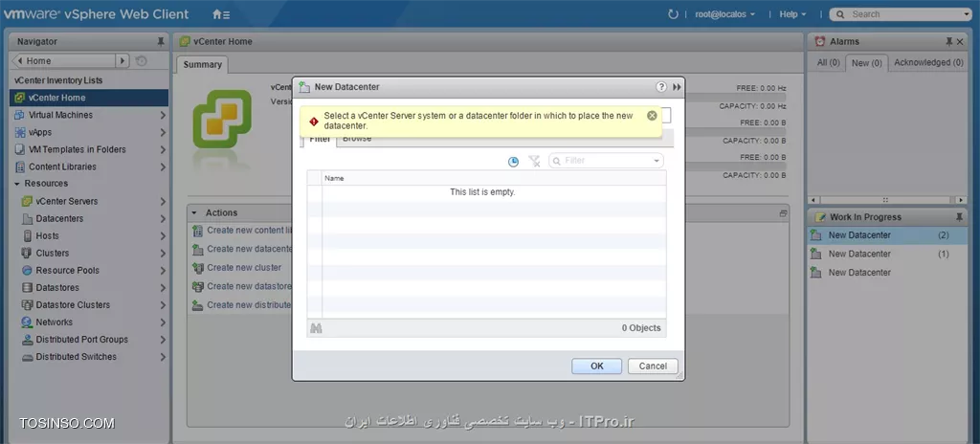Collapse the Actions portlet
This screenshot has width=980, height=444.
click(194, 212)
